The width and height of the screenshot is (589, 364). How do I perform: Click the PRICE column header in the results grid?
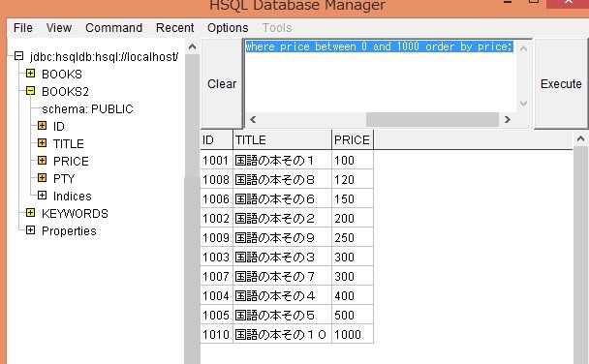pos(353,140)
